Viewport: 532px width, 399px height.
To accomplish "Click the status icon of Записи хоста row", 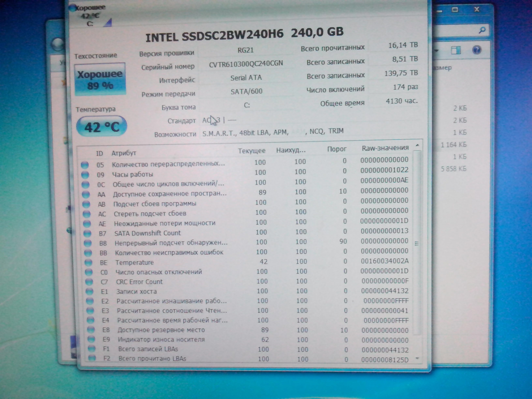I will [x=89, y=292].
